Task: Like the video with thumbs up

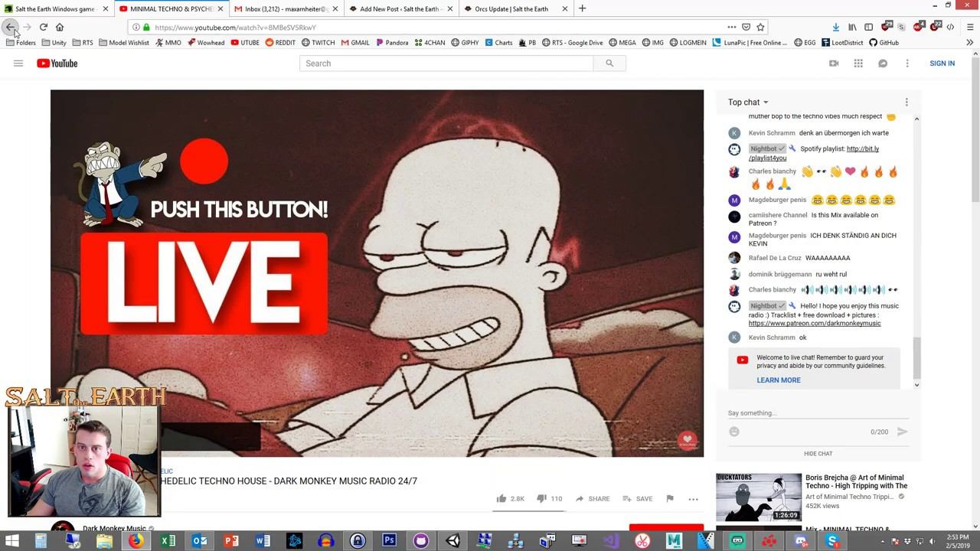Action: tap(501, 499)
